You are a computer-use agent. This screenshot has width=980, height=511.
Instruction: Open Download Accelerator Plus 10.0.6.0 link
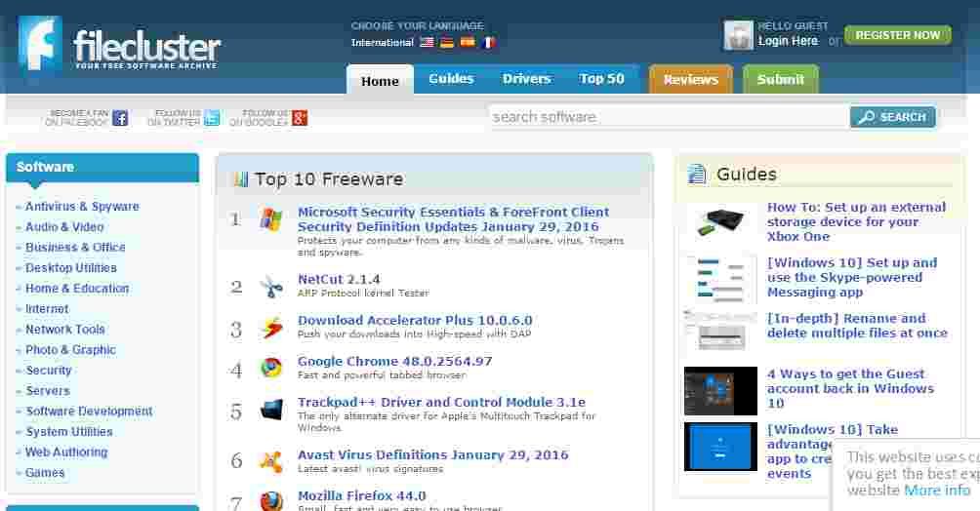(x=415, y=321)
